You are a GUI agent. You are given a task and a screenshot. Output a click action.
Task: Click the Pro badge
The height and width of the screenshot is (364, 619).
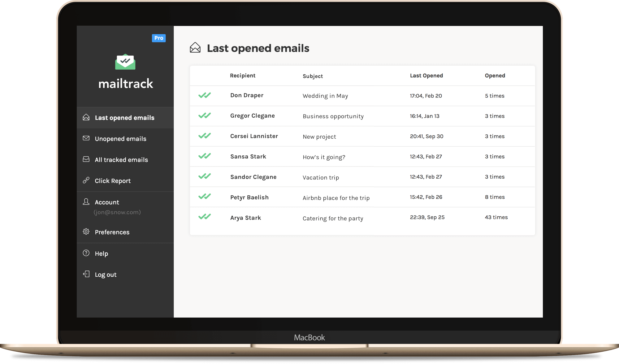click(159, 38)
